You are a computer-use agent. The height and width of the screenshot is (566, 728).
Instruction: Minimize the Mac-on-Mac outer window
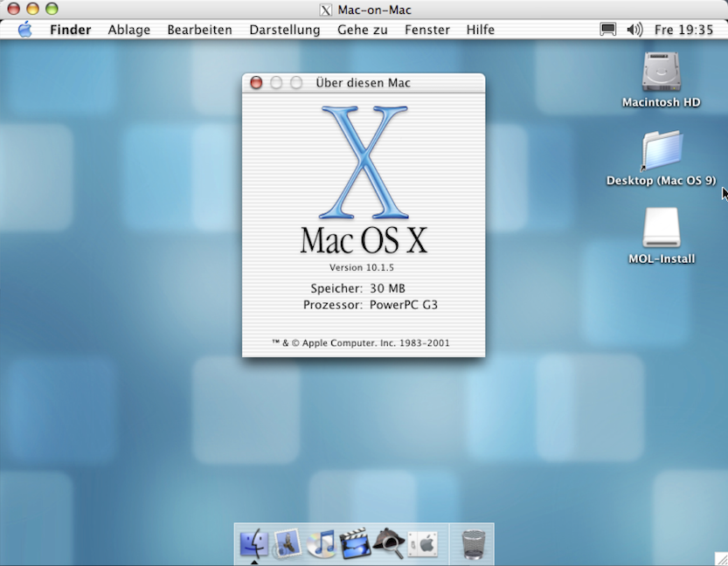click(x=32, y=9)
